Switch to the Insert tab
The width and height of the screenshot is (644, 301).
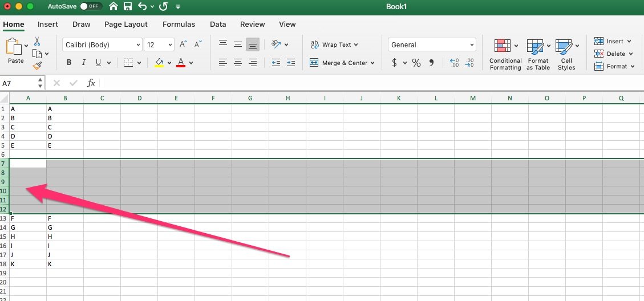[48, 24]
